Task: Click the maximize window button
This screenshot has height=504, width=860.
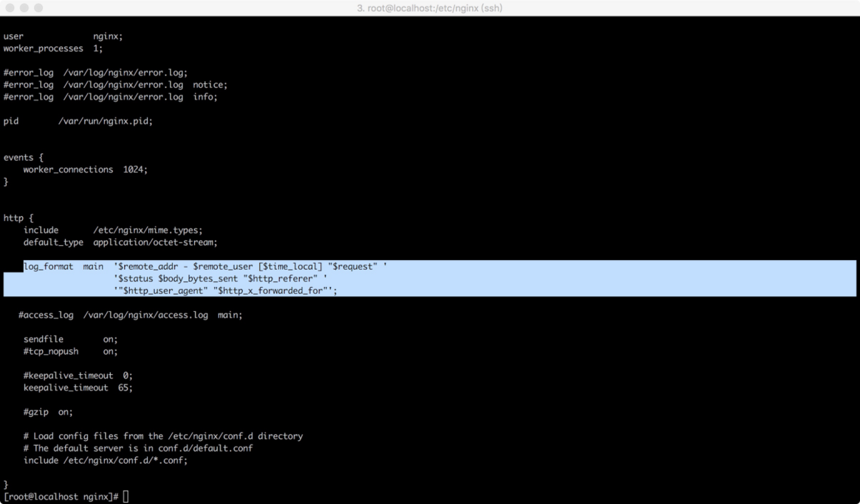Action: pos(37,8)
